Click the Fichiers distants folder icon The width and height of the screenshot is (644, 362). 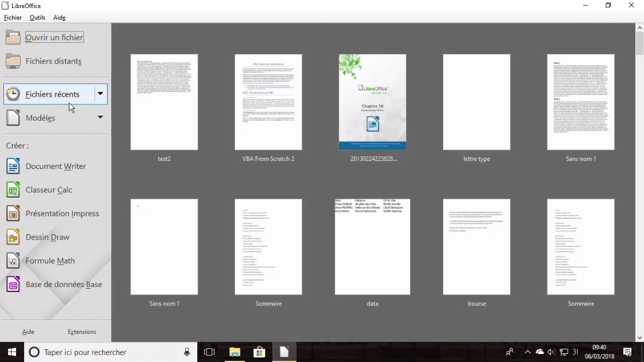[x=13, y=61]
